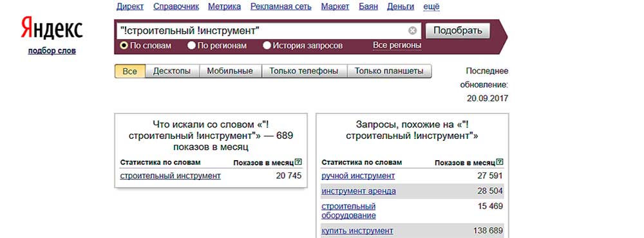The width and height of the screenshot is (644, 238).
Task: Open the 'Метрика' link
Action: click(x=225, y=6)
